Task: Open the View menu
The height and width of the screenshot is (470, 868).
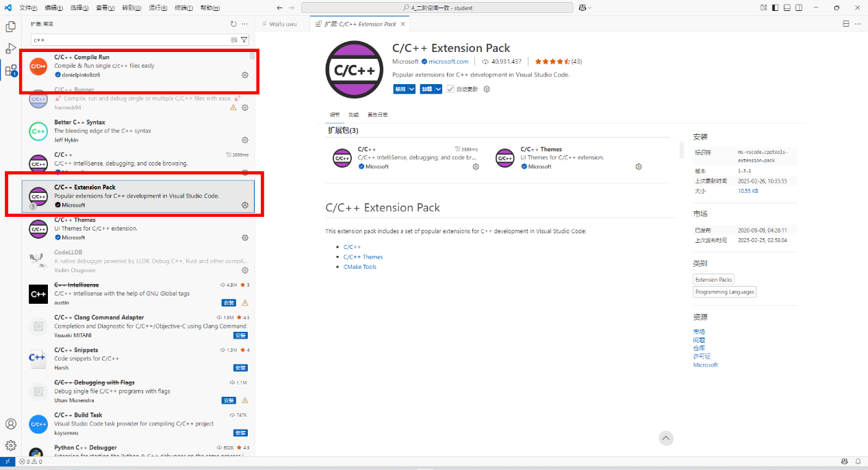Action: point(105,8)
